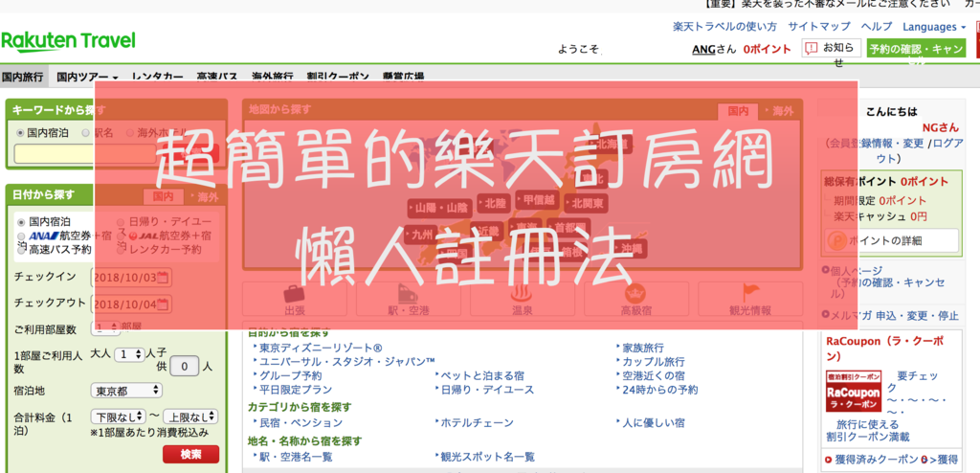Image resolution: width=980 pixels, height=473 pixels.
Task: Open the check-out date calendar icon
Action: click(163, 304)
